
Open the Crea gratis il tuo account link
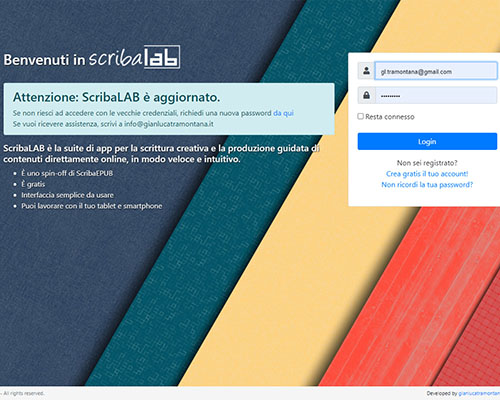coord(427,174)
